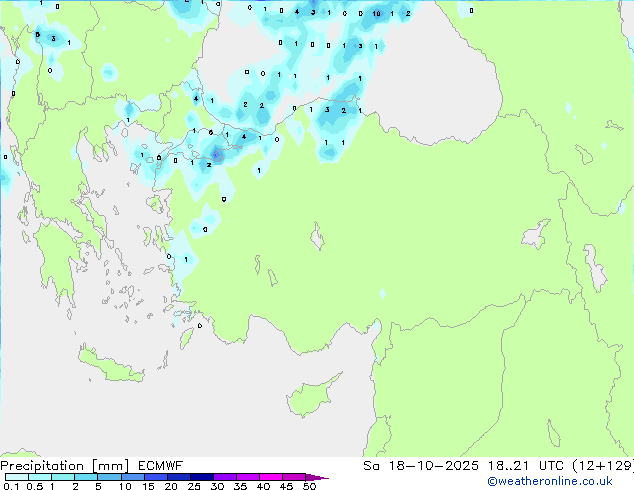Click the "25" legend scale label
Viewport: 634px width, 490px height.
[x=194, y=486]
